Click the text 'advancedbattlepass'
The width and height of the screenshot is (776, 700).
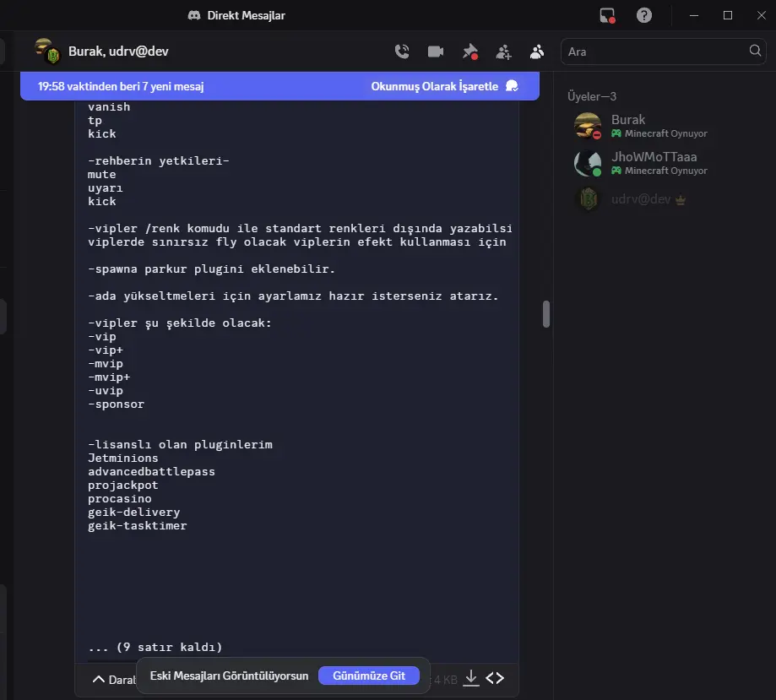click(151, 471)
